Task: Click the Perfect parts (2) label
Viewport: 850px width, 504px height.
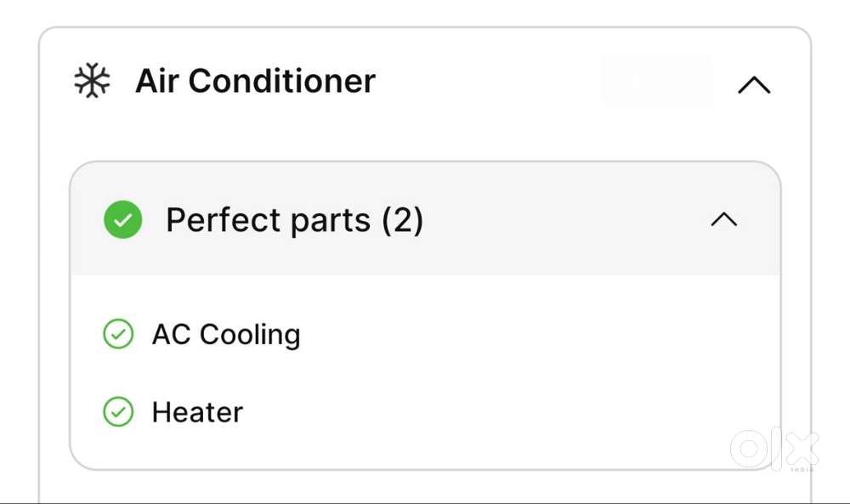Action: 294,220
